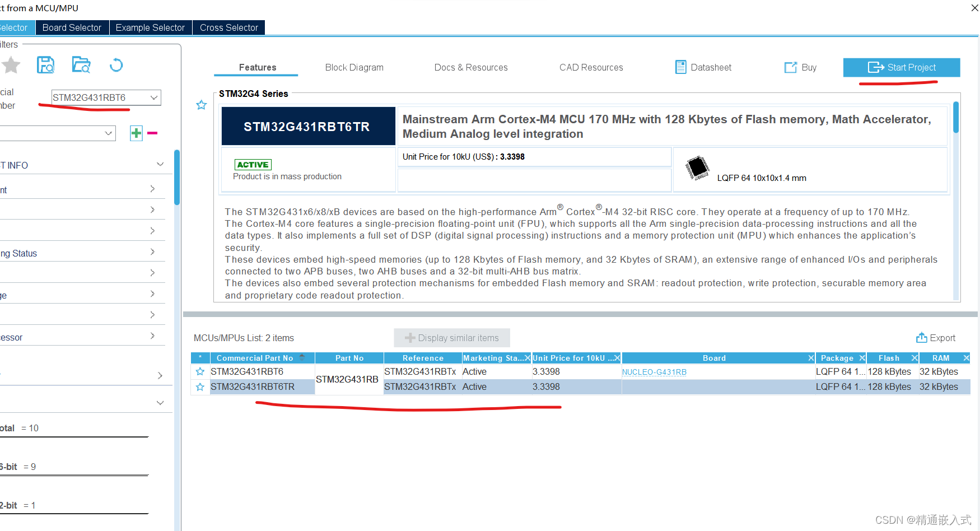Click the Export icon button

pos(936,338)
